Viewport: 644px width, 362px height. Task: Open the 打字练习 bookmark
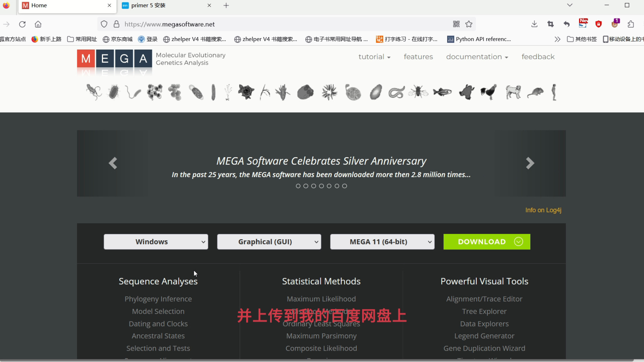click(407, 39)
